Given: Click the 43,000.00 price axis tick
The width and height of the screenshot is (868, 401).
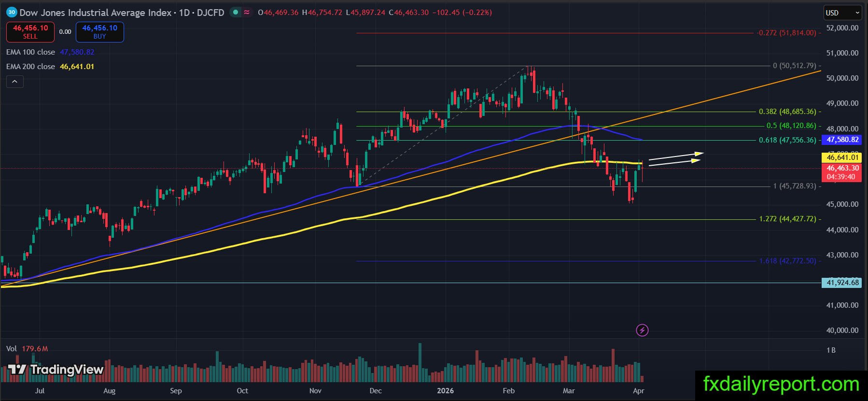Looking at the screenshot, I should (x=842, y=255).
